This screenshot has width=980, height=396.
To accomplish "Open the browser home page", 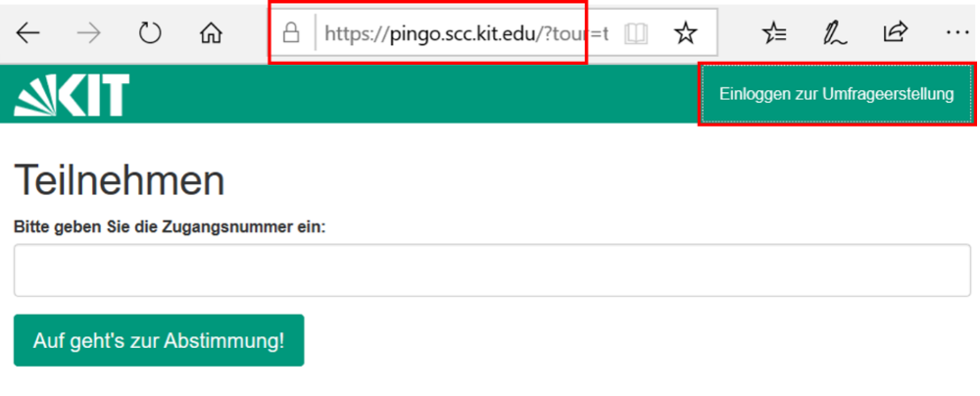I will [x=211, y=33].
